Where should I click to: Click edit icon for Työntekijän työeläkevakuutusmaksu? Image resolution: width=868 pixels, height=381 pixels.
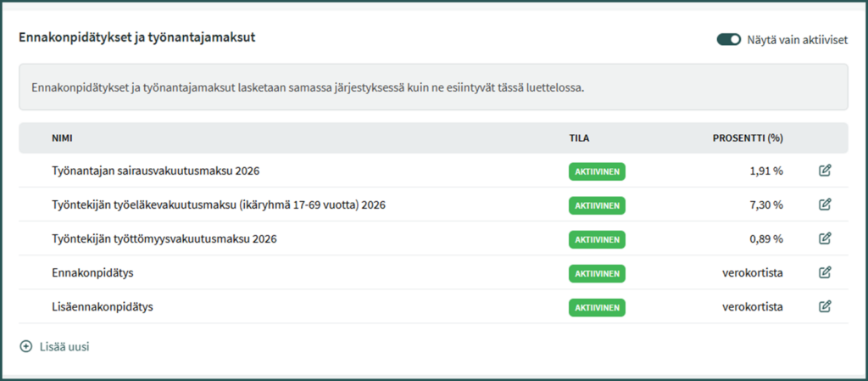coord(825,205)
